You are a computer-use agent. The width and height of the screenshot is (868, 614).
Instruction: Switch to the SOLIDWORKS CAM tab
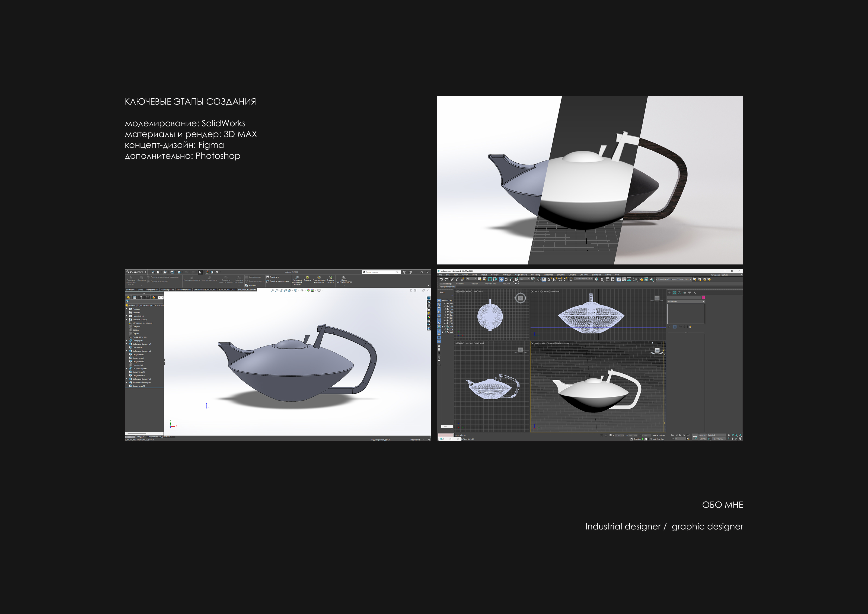(227, 290)
